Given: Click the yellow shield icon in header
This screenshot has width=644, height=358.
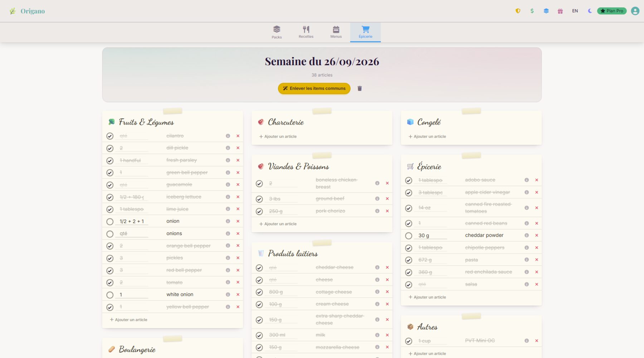Looking at the screenshot, I should click(x=518, y=11).
